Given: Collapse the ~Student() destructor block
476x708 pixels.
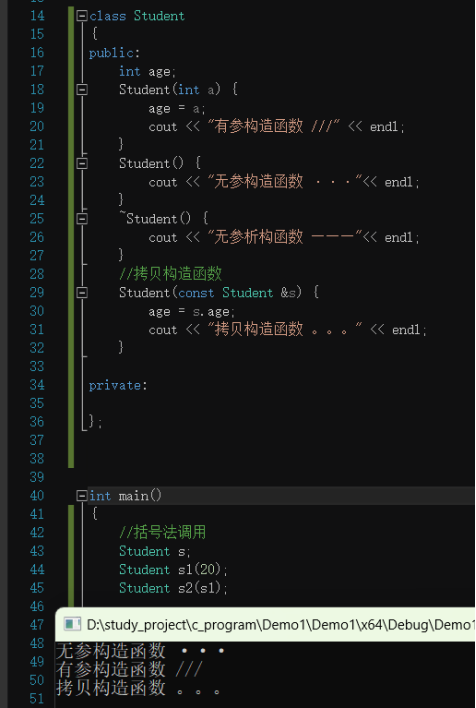Looking at the screenshot, I should point(82,219).
